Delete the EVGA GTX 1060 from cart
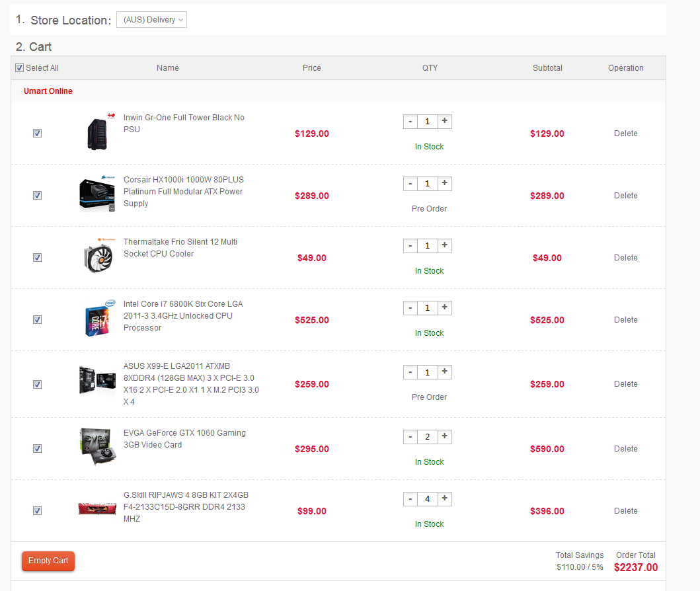Screen dimensions: 700x591 625,449
